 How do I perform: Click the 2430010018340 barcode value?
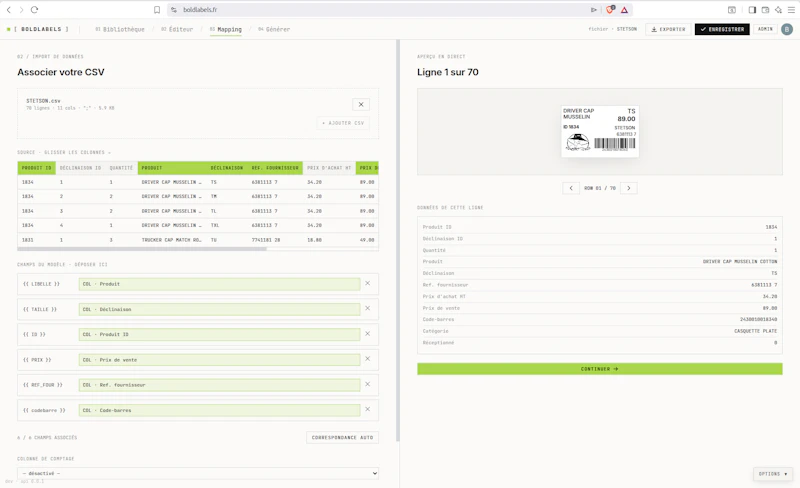(x=758, y=320)
